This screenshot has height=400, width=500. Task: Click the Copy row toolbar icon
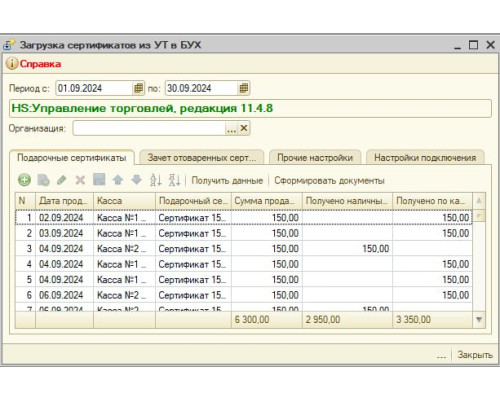pyautogui.click(x=43, y=180)
